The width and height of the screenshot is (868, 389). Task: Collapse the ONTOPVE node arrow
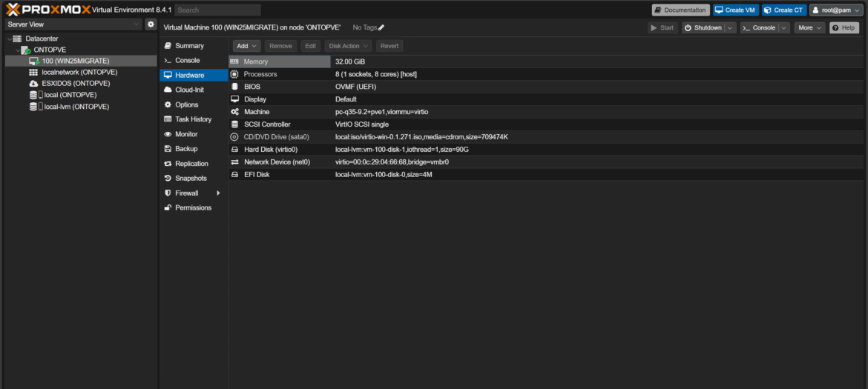17,50
